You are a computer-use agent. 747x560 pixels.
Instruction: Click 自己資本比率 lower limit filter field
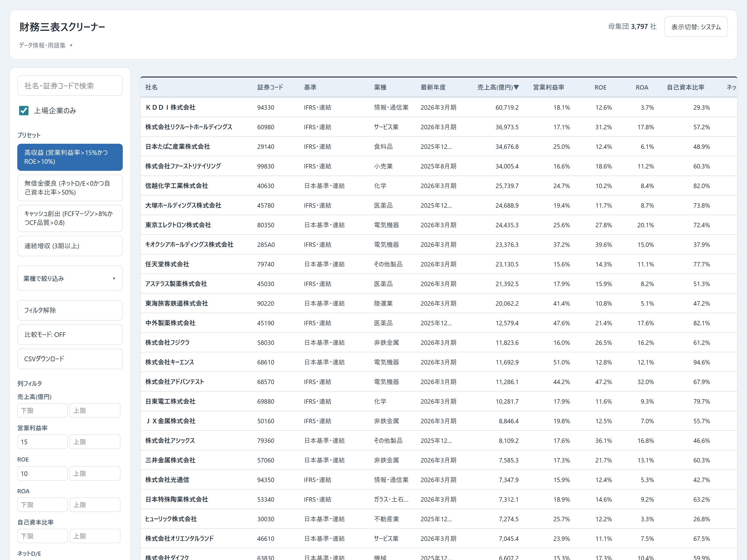(42, 536)
